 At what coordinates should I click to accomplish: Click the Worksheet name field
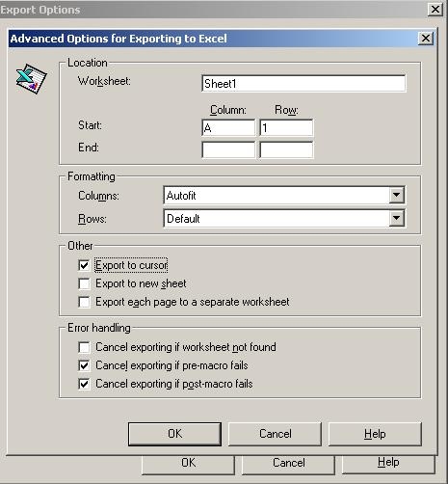click(x=303, y=84)
